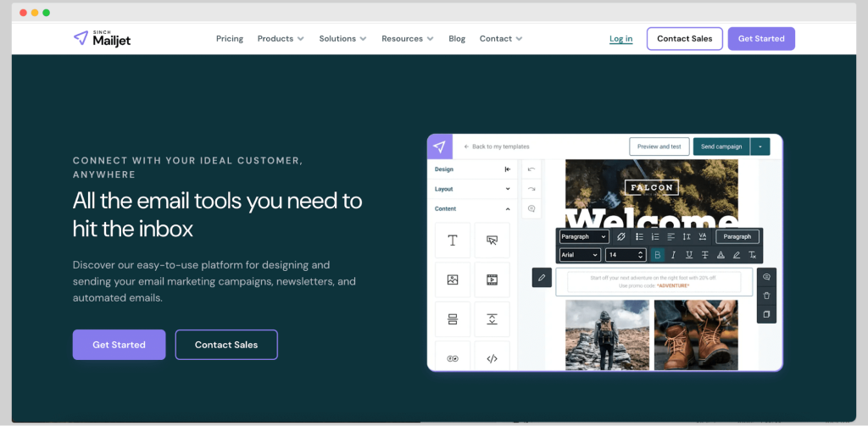Select the Text content block

coord(453,241)
